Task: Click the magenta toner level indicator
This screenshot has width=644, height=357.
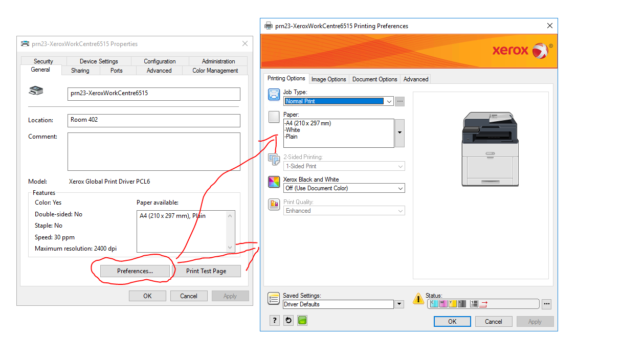Action: [x=443, y=303]
